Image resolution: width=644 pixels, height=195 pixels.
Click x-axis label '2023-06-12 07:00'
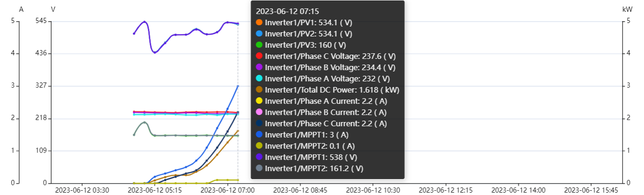[227, 190]
